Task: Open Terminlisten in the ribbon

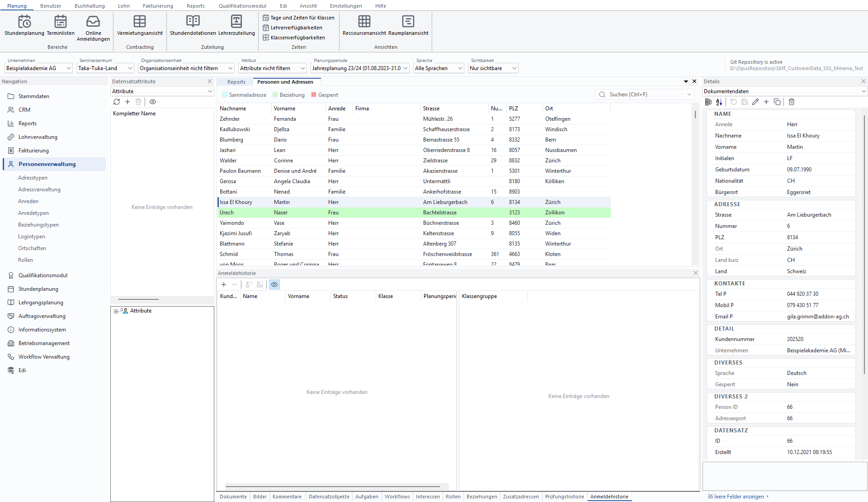Action: tap(61, 25)
